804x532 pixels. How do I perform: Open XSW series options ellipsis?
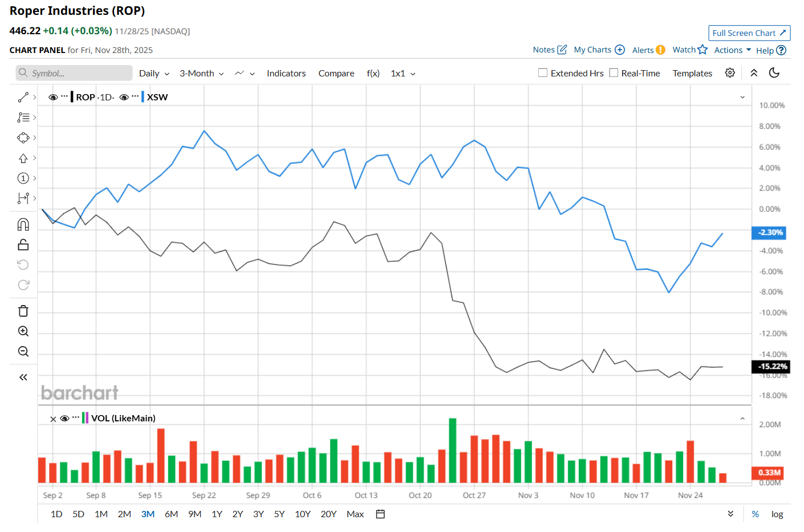[x=135, y=96]
